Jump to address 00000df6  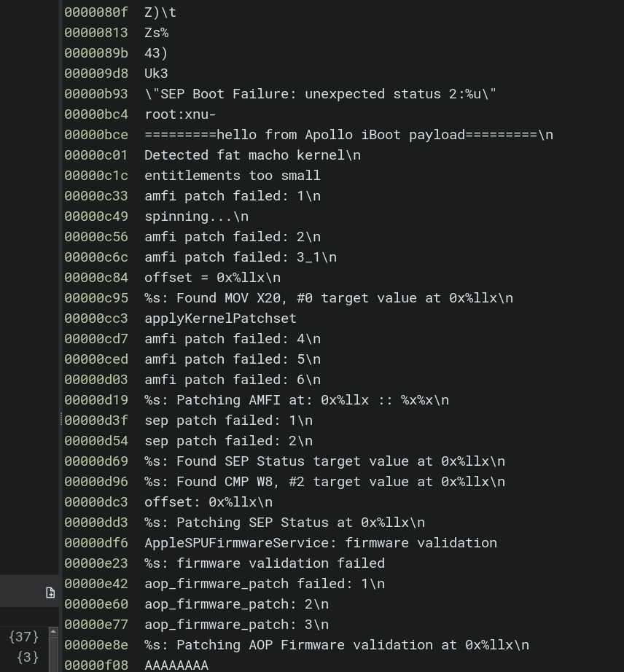coord(95,543)
